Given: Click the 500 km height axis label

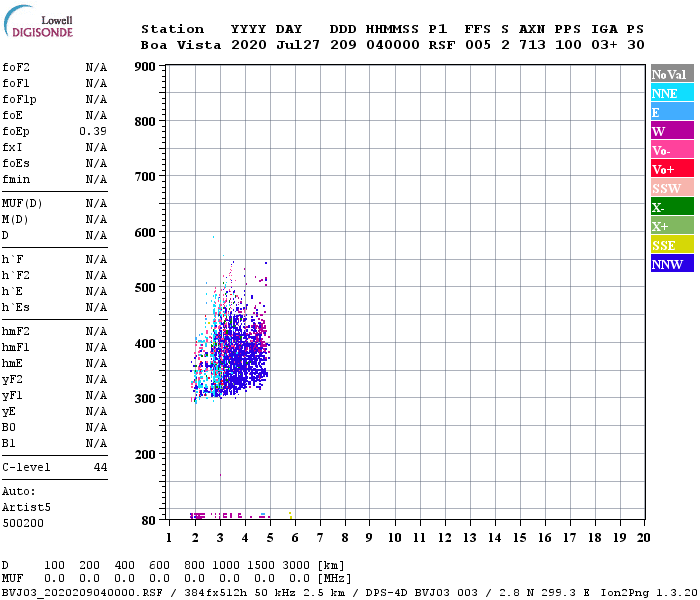Looking at the screenshot, I should 145,288.
